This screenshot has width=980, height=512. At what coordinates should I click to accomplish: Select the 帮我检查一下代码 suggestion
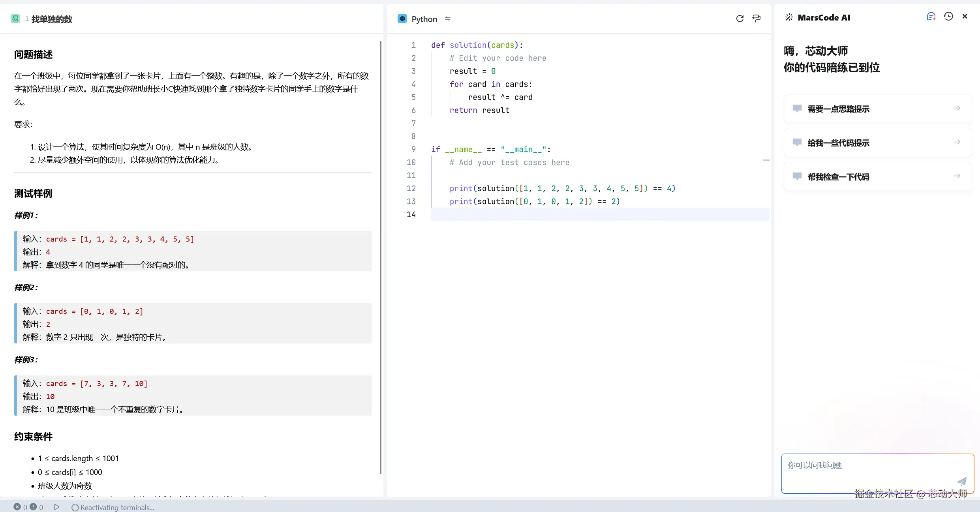click(x=877, y=177)
